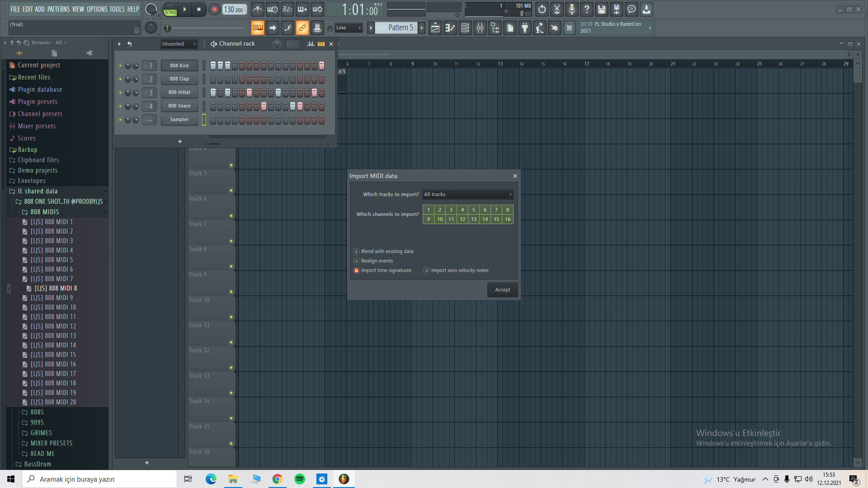Open the FILE menu
The image size is (868, 488).
[x=15, y=9]
